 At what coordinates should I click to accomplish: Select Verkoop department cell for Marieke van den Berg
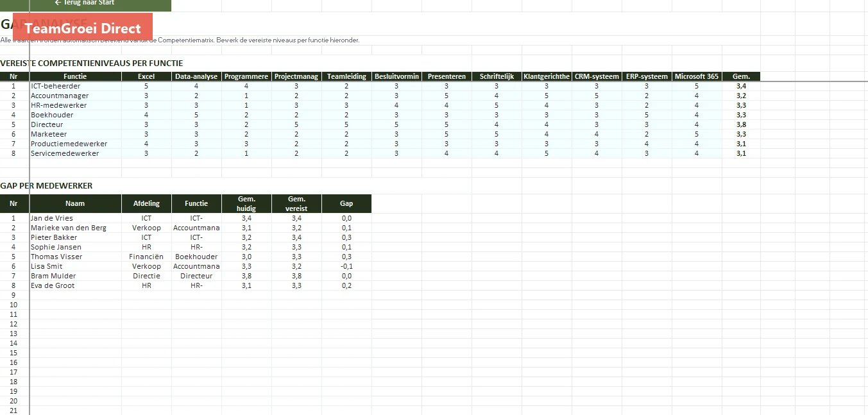pos(147,228)
